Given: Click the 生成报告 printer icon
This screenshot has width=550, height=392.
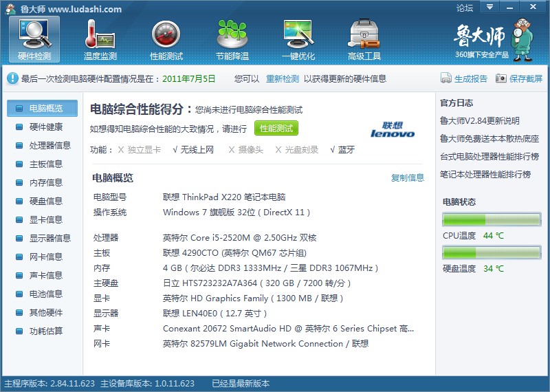Looking at the screenshot, I should [445, 78].
